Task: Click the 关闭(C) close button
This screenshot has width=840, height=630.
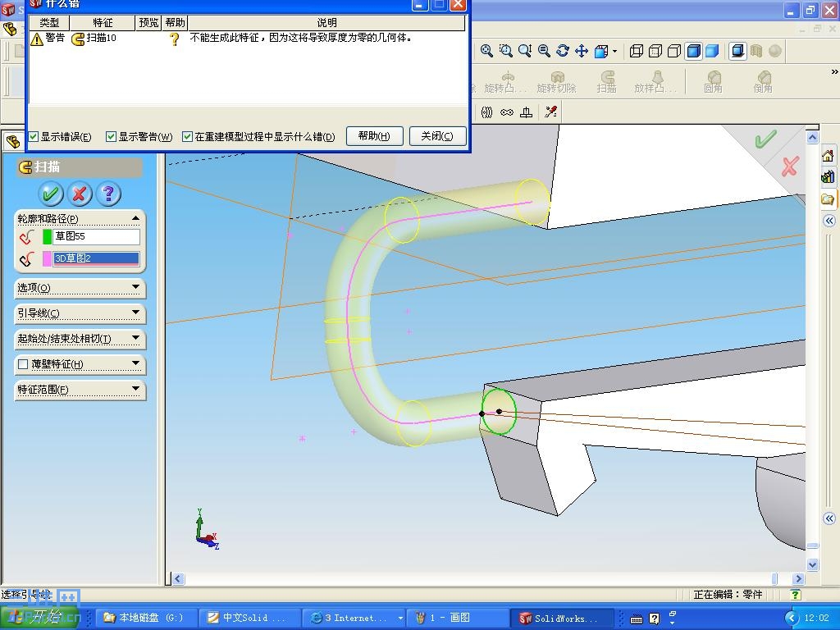Action: (x=437, y=136)
